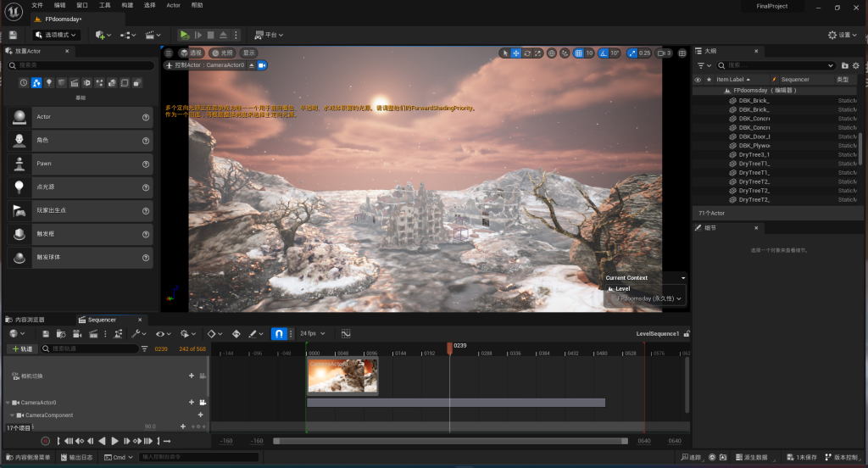Open the 设置 settings dropdown
Image resolution: width=868 pixels, height=468 pixels.
[x=843, y=35]
